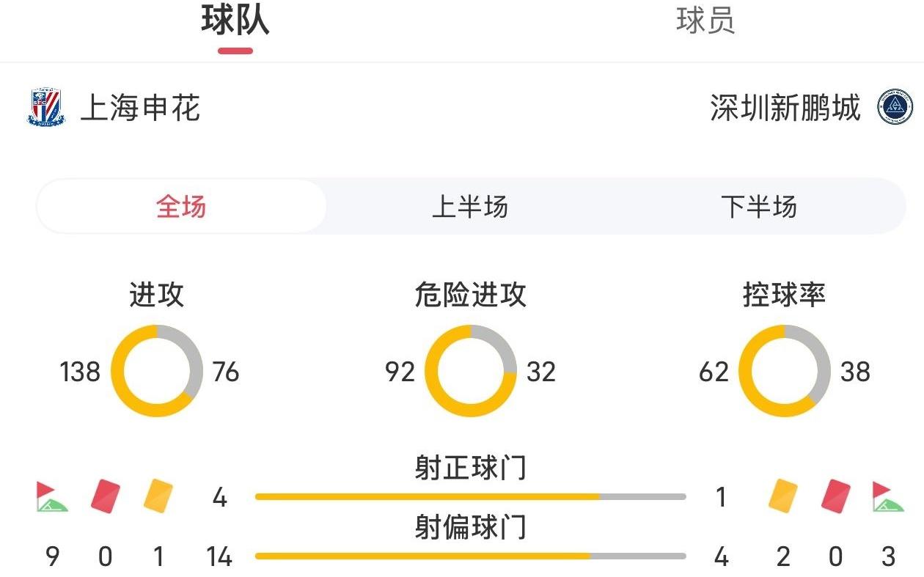Image resolution: width=924 pixels, height=577 pixels.
Task: Click the 射偏球门 progress bar
Action: pyautogui.click(x=469, y=556)
